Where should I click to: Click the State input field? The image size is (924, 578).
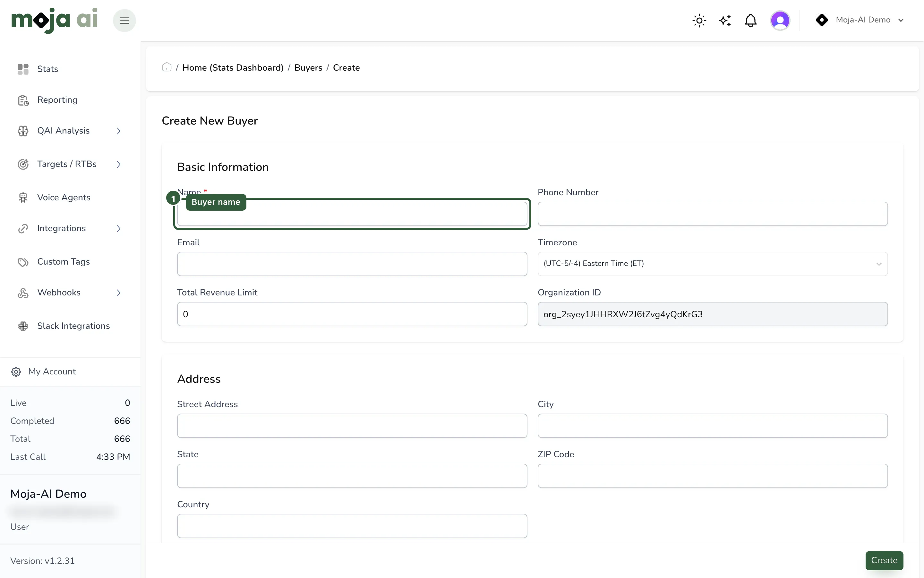coord(352,476)
